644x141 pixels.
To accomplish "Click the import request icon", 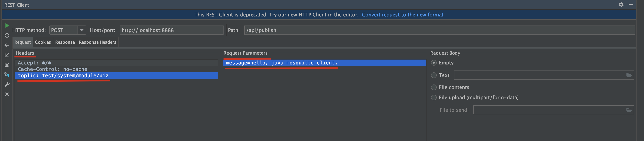I will coord(7,65).
